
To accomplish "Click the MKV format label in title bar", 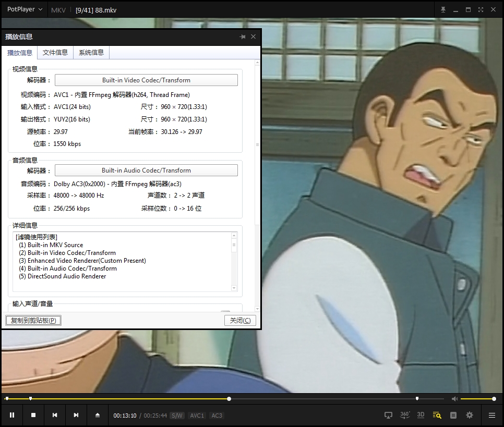I will pos(58,10).
